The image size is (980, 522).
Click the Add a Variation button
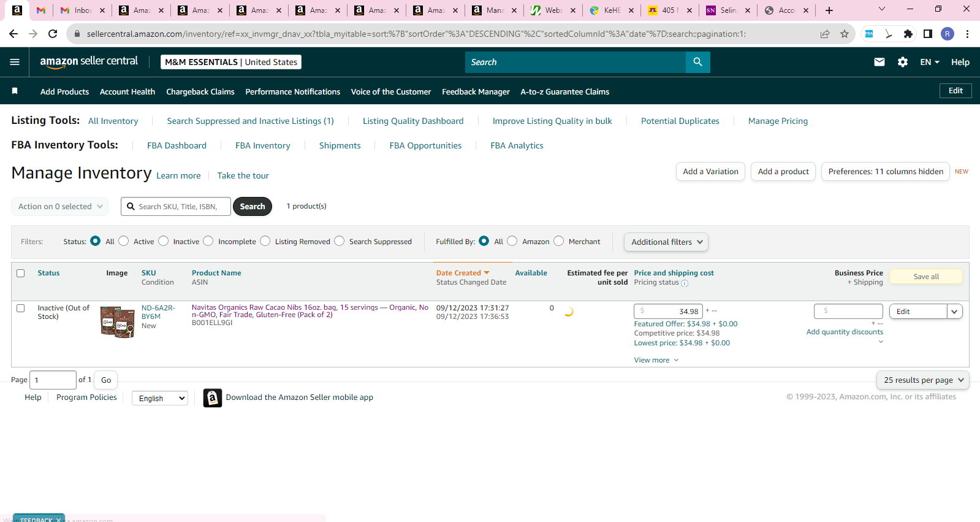pyautogui.click(x=710, y=172)
